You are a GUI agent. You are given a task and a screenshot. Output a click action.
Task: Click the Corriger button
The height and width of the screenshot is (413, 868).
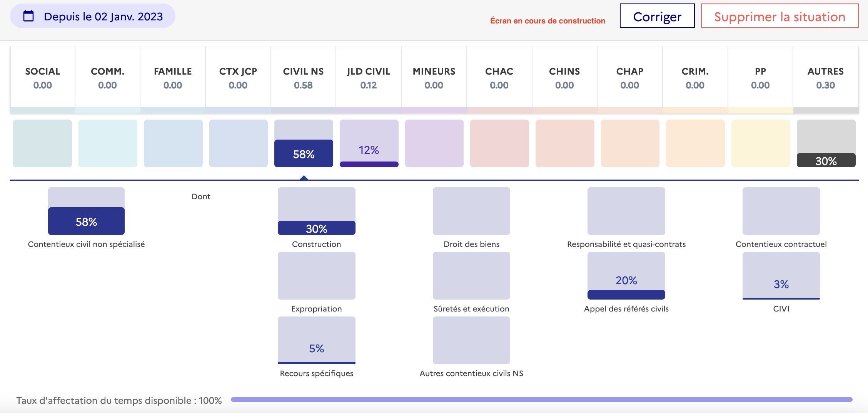(x=657, y=16)
